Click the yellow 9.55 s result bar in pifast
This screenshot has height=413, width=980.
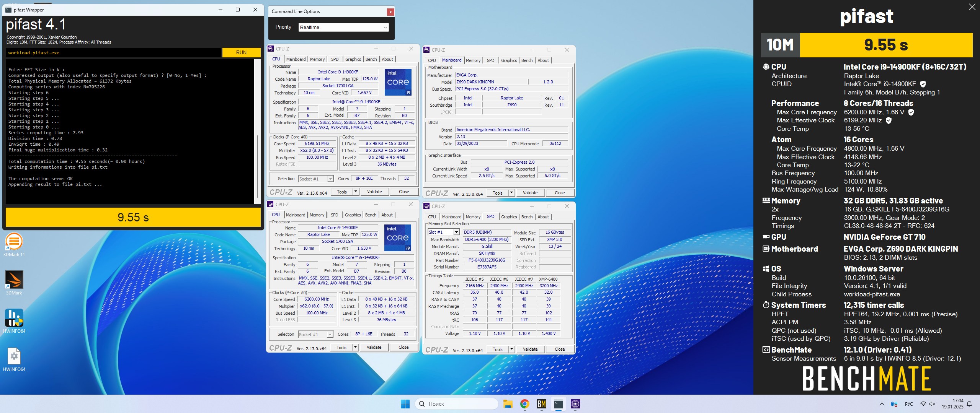[x=133, y=217]
